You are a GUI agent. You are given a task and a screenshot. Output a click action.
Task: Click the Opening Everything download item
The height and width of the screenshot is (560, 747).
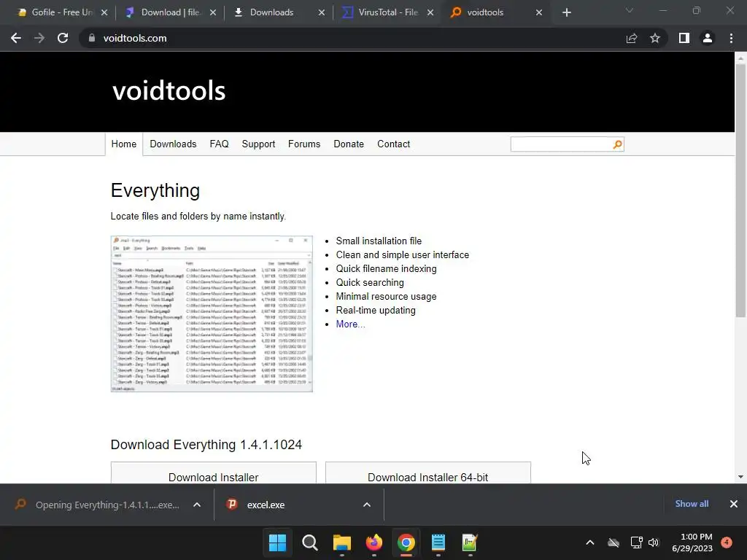click(99, 505)
